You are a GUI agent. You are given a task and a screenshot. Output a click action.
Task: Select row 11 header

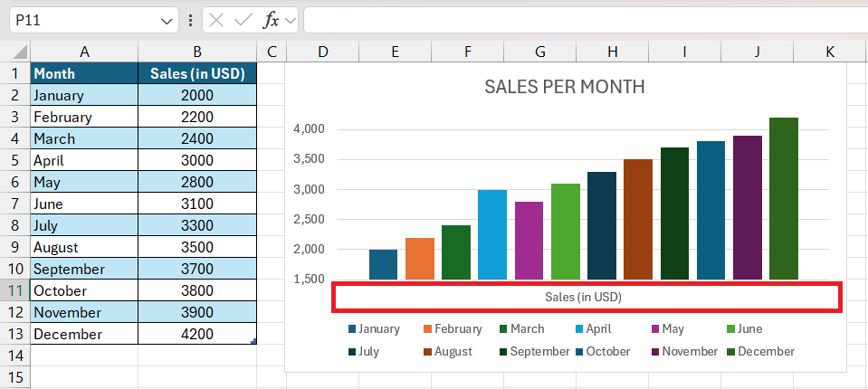tap(15, 290)
